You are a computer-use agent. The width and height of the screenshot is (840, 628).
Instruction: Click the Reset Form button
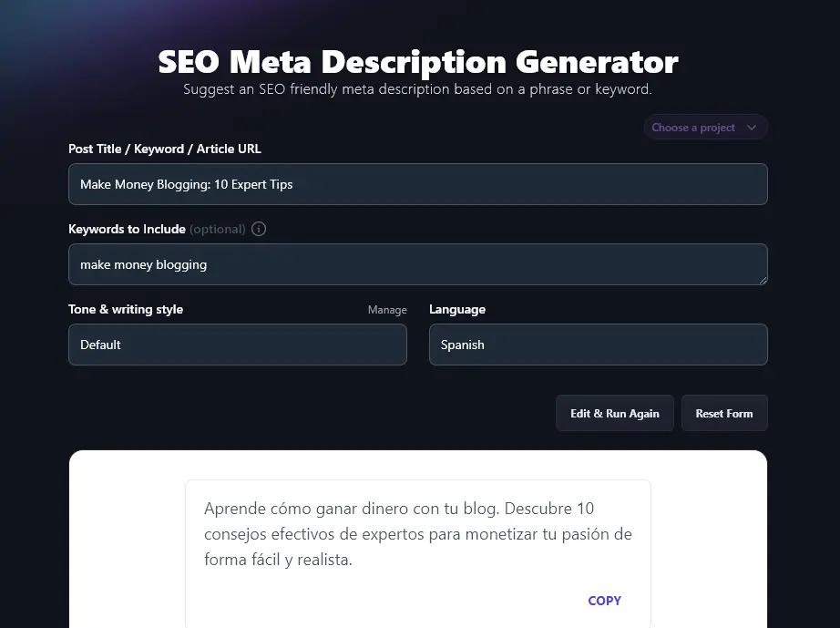click(723, 413)
